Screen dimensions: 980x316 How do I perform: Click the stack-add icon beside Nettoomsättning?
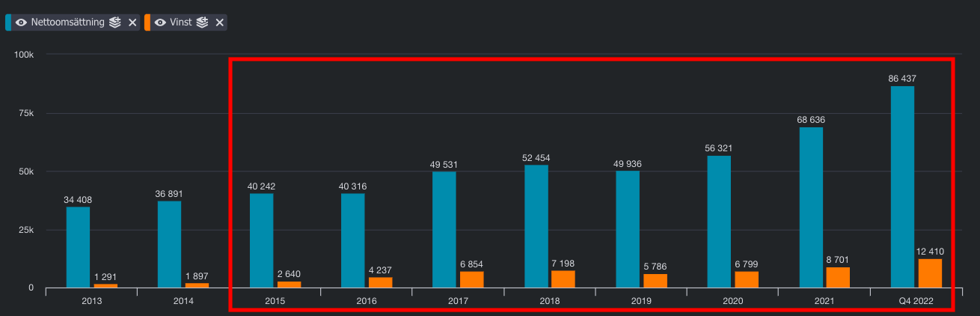114,22
